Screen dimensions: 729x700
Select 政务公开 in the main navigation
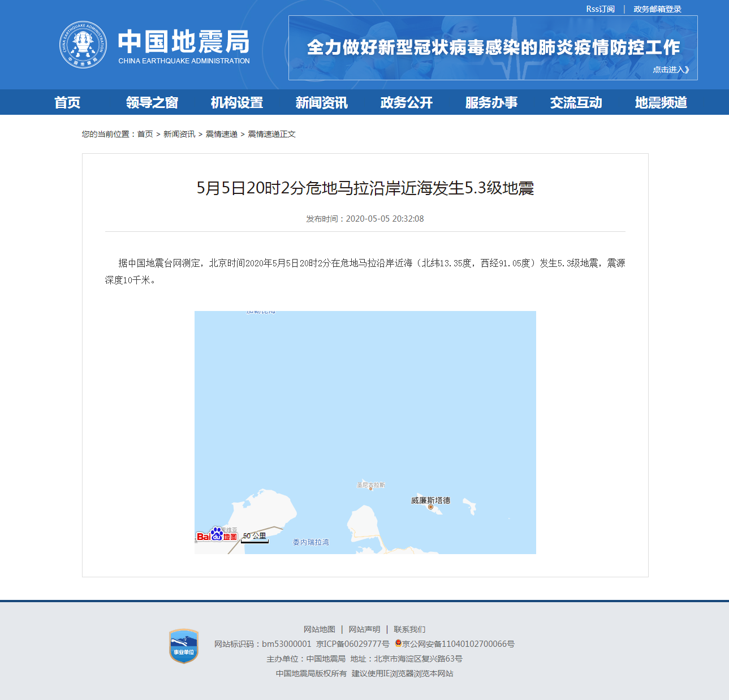point(406,102)
